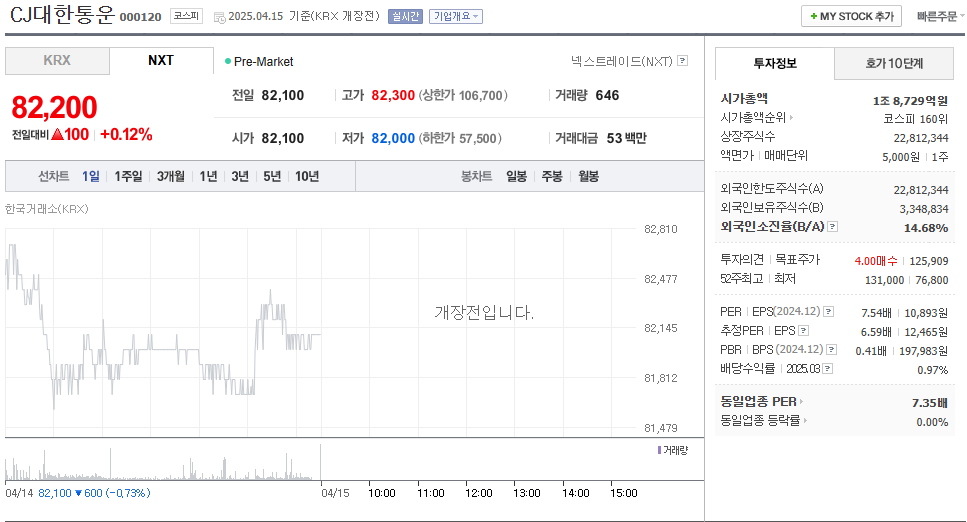967x522 pixels.
Task: Switch to the 투자정보 tab
Action: [x=775, y=63]
